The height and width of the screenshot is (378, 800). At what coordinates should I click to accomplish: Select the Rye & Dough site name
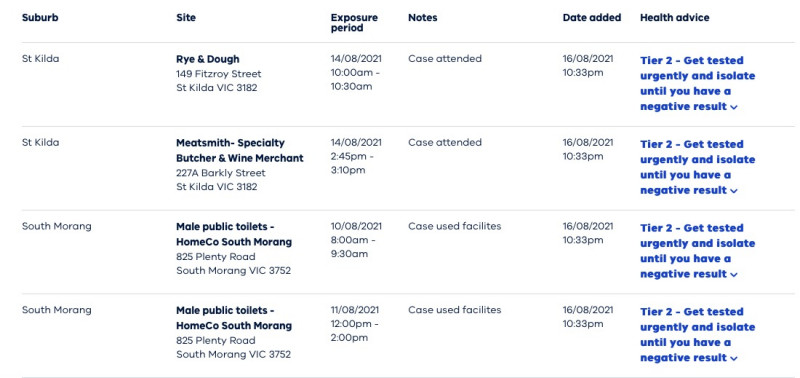(x=208, y=59)
